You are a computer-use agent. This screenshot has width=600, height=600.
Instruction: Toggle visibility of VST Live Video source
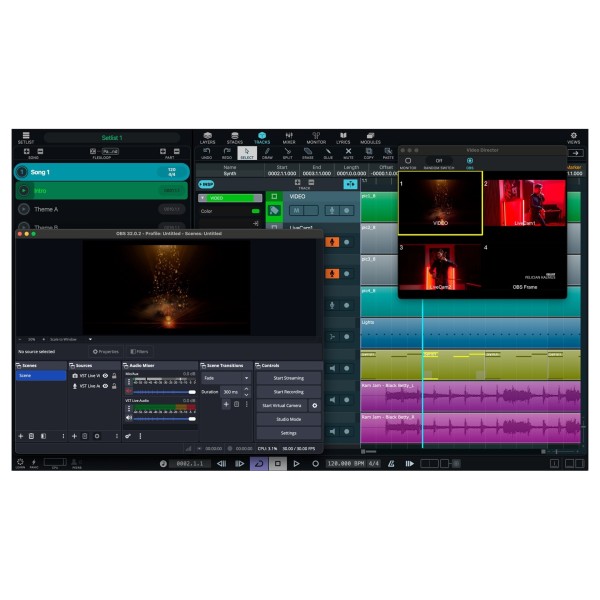[x=105, y=376]
